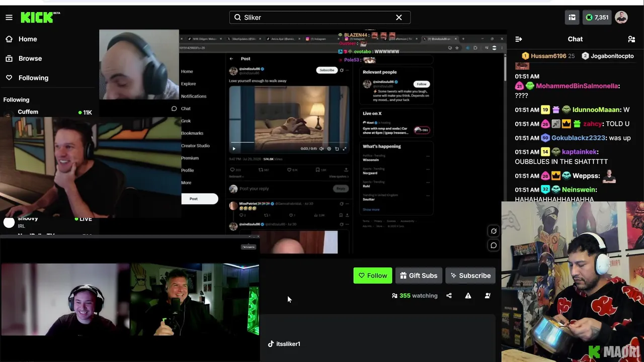
Task: Click username IdunnooMaaan in chat
Action: [596, 110]
